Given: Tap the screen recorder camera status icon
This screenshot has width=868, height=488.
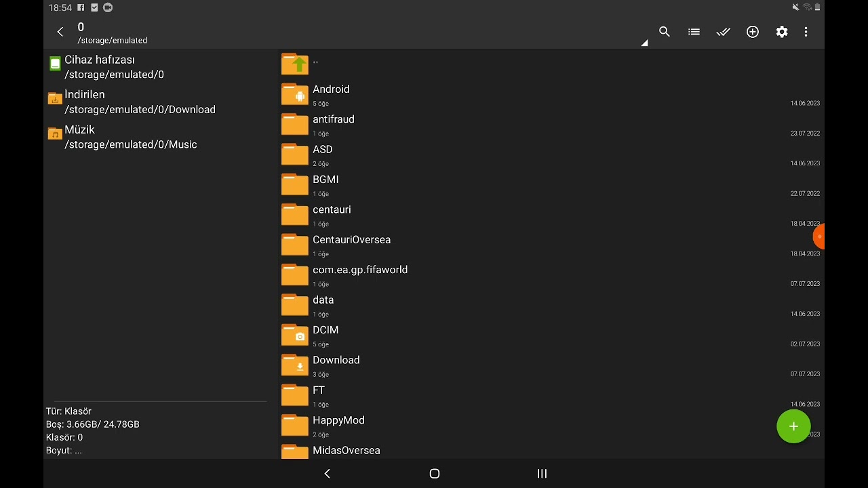Looking at the screenshot, I should [x=108, y=7].
